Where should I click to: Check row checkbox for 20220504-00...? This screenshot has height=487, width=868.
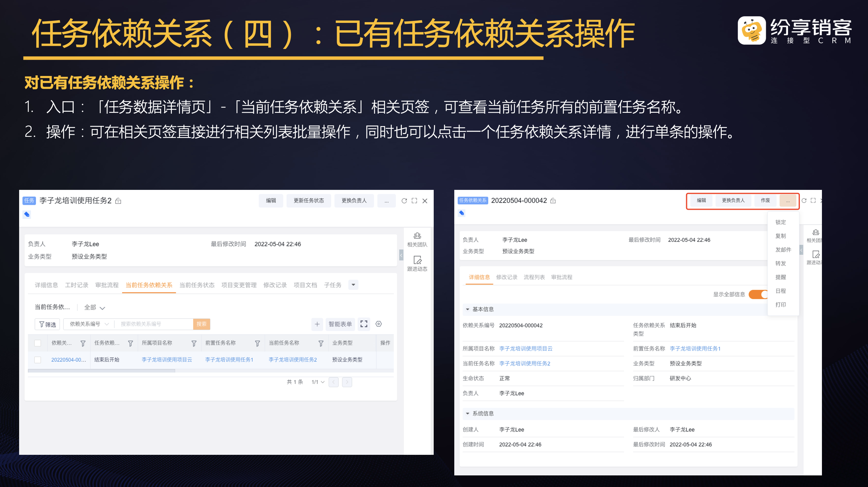(x=38, y=360)
